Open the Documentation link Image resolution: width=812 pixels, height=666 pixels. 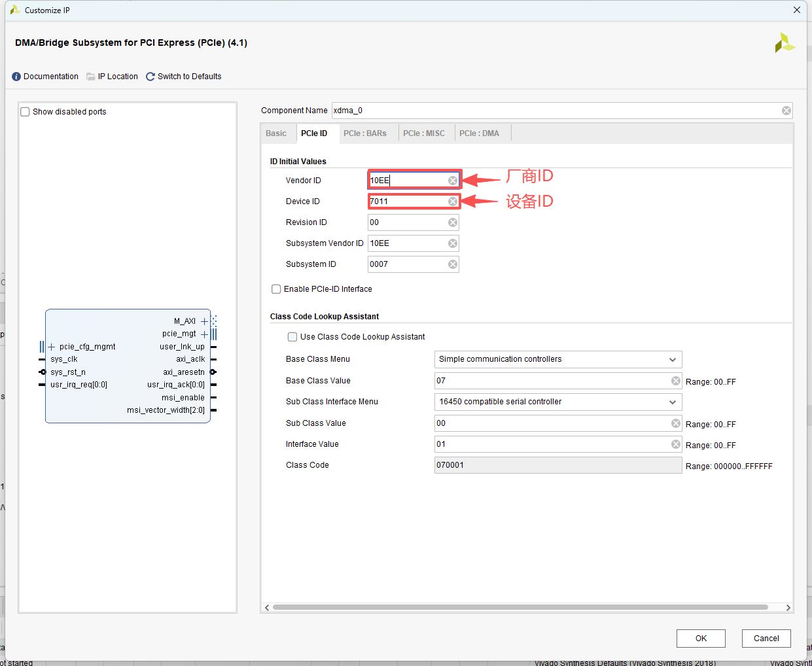click(51, 77)
